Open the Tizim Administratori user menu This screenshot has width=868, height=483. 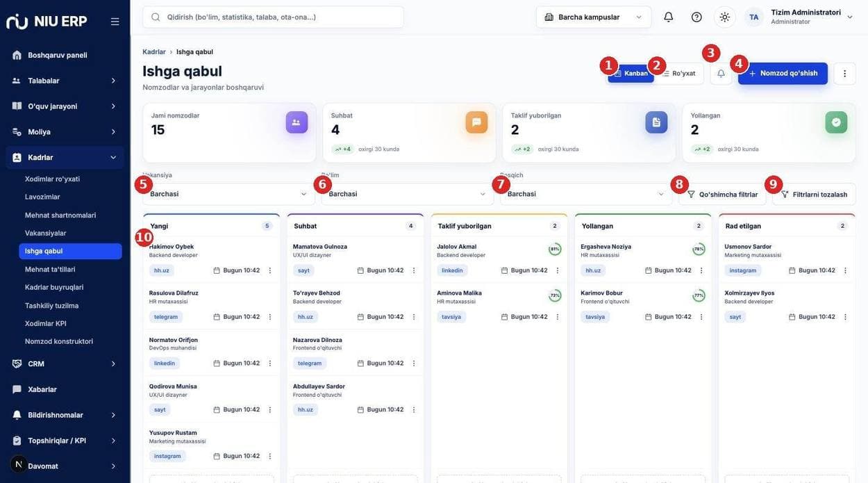(x=799, y=17)
